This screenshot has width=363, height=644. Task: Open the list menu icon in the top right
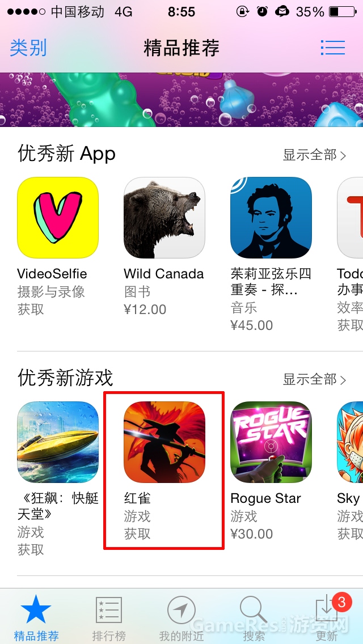coord(333,48)
